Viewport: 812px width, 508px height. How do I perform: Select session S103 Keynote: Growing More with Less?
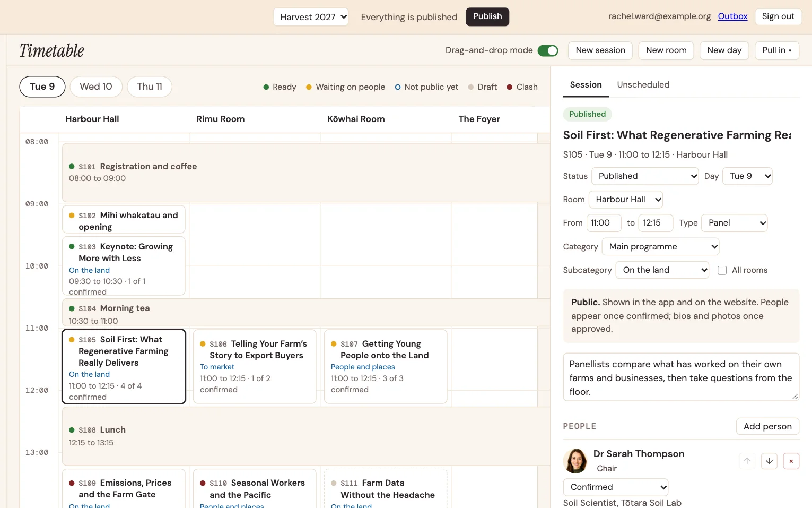coord(124,266)
